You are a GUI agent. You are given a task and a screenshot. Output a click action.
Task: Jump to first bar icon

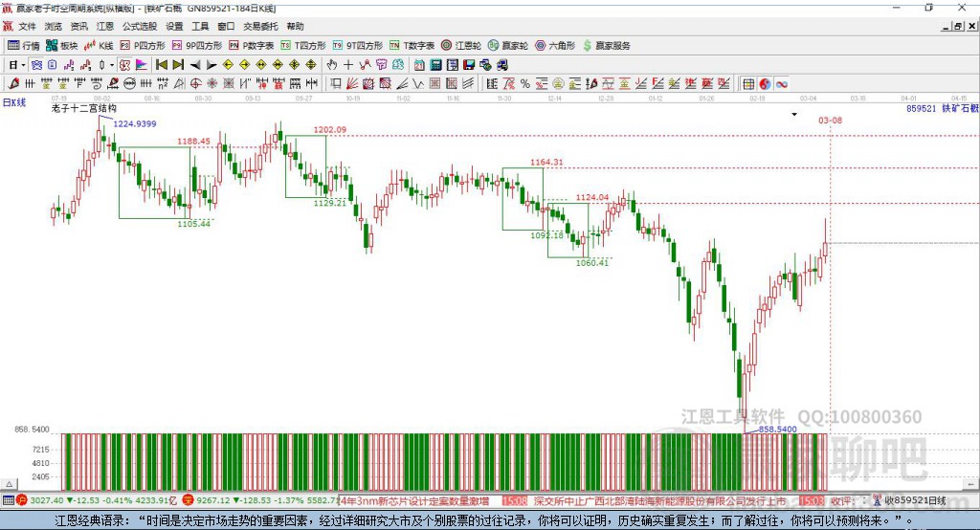(x=162, y=64)
